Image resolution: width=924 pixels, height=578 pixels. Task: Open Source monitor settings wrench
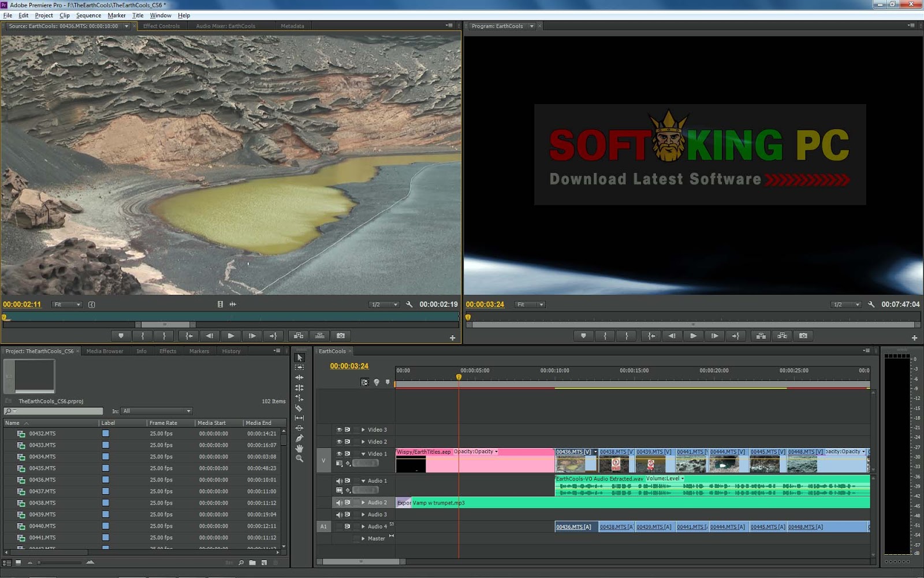point(409,304)
